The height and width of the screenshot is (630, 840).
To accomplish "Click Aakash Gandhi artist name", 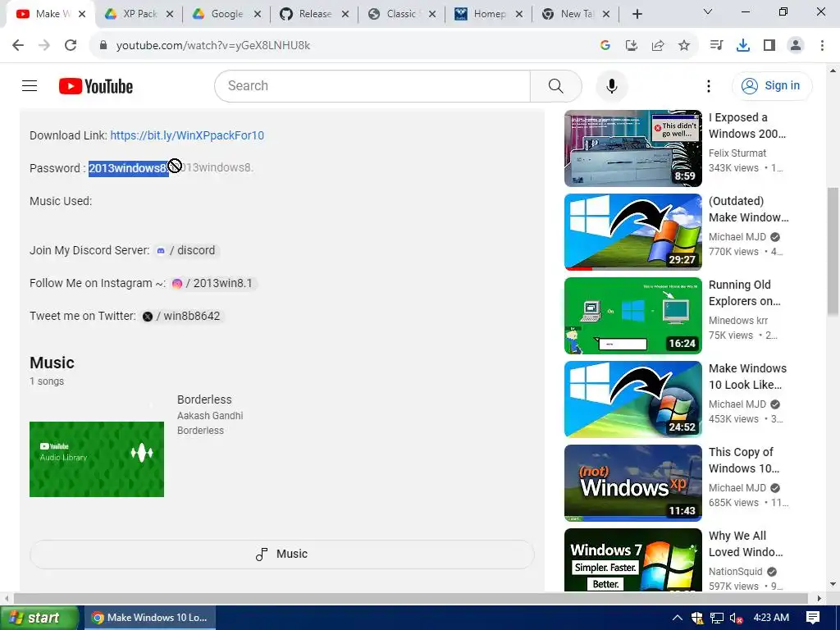I will tap(210, 416).
